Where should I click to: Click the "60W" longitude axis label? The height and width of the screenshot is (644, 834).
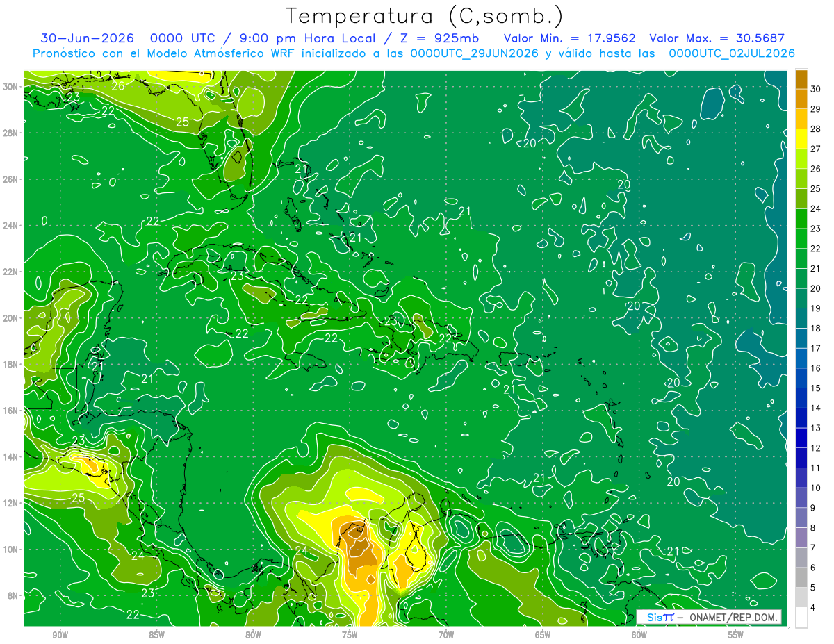pyautogui.click(x=639, y=635)
